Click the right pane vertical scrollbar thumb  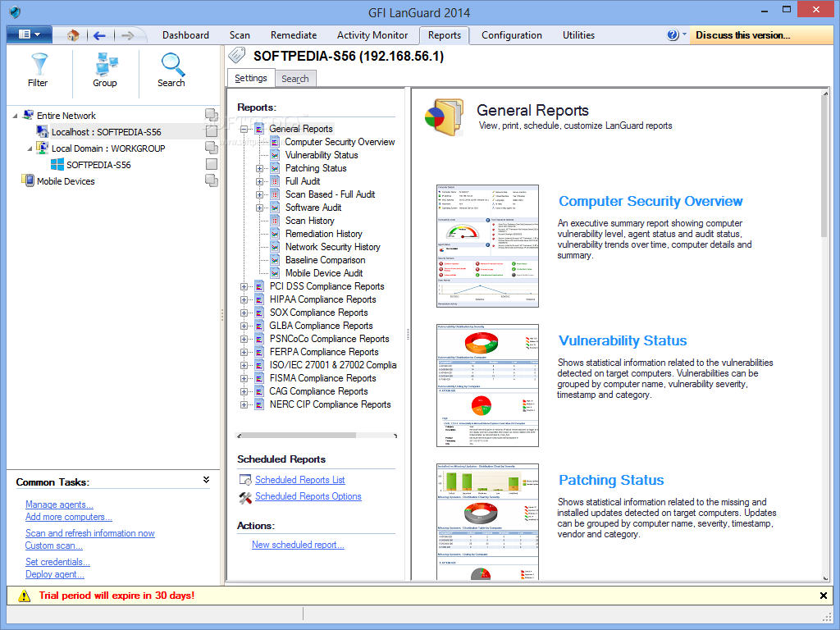coord(824,166)
